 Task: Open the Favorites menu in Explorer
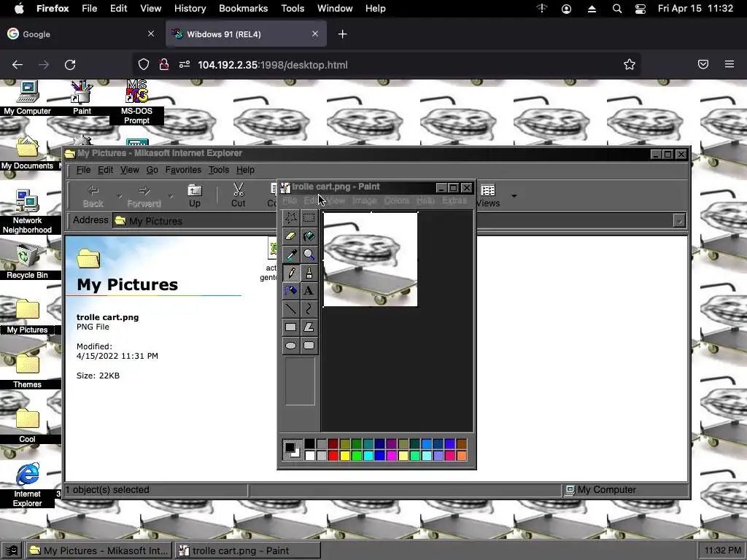point(182,170)
